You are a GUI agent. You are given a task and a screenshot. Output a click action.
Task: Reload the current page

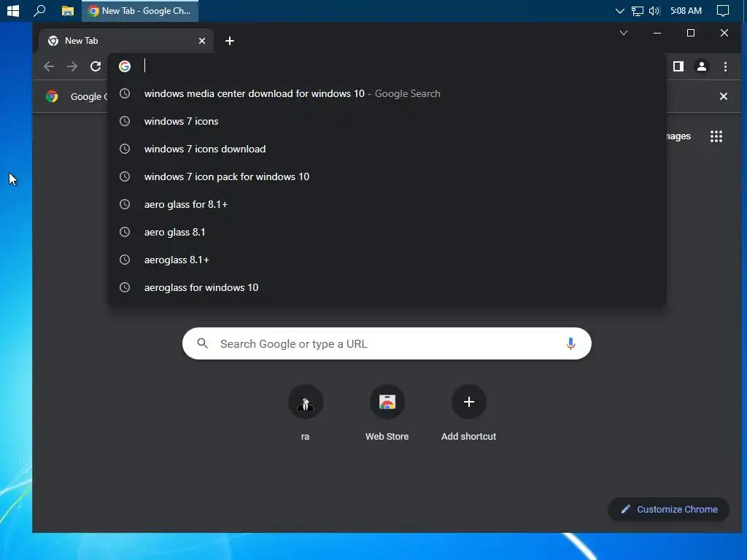pyautogui.click(x=96, y=66)
